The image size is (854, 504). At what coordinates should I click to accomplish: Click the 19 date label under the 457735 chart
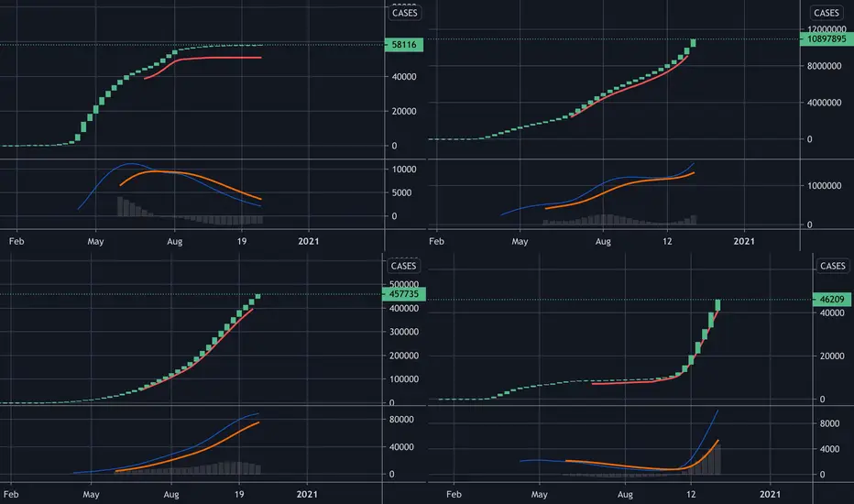239,494
